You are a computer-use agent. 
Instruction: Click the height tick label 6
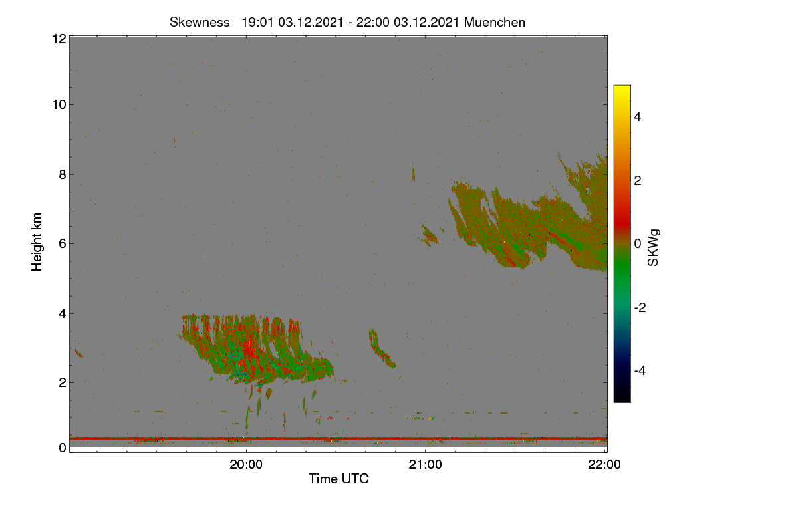(x=62, y=243)
